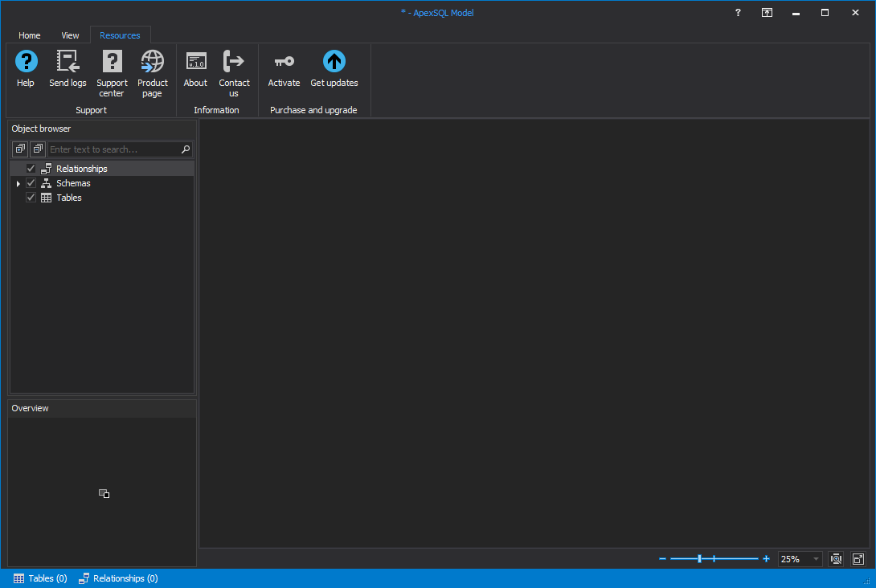Viewport: 876px width, 588px height.
Task: Click the Contact us icon
Action: (234, 61)
